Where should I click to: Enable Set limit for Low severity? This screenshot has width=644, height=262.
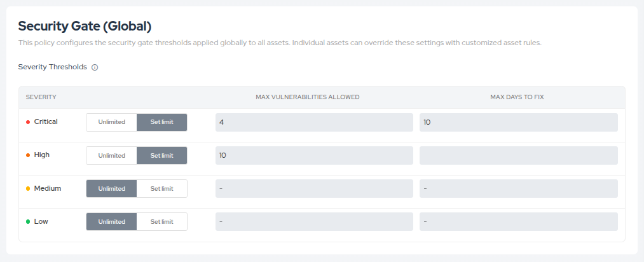point(161,221)
